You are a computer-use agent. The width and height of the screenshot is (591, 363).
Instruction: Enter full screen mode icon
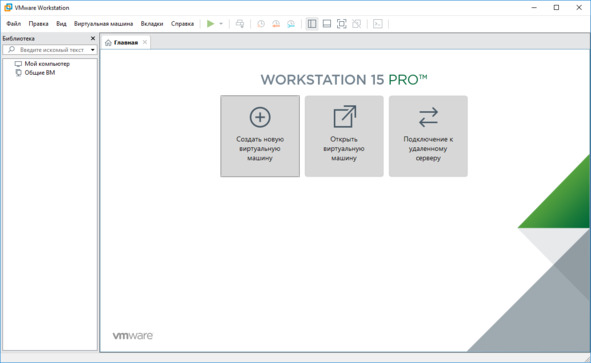(x=341, y=24)
